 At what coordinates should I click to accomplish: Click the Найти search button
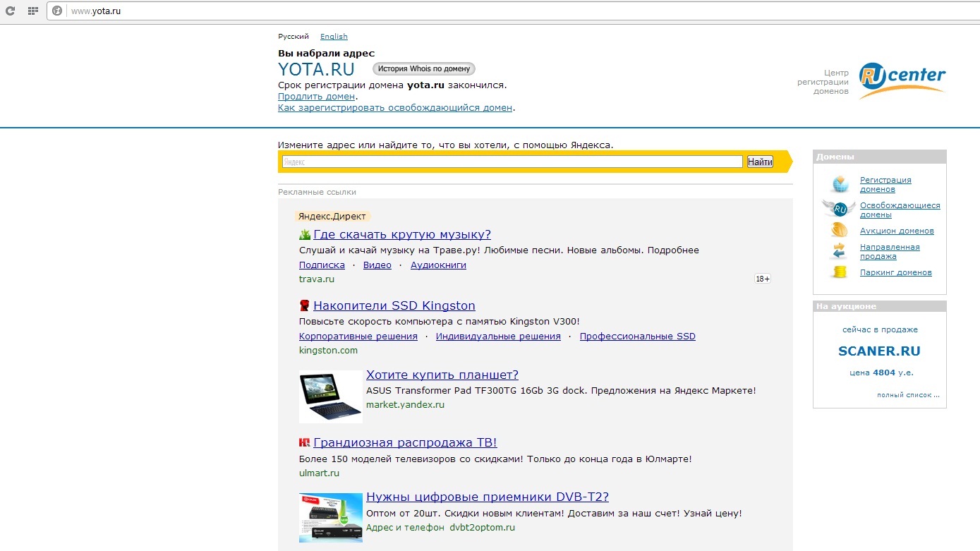click(x=760, y=162)
